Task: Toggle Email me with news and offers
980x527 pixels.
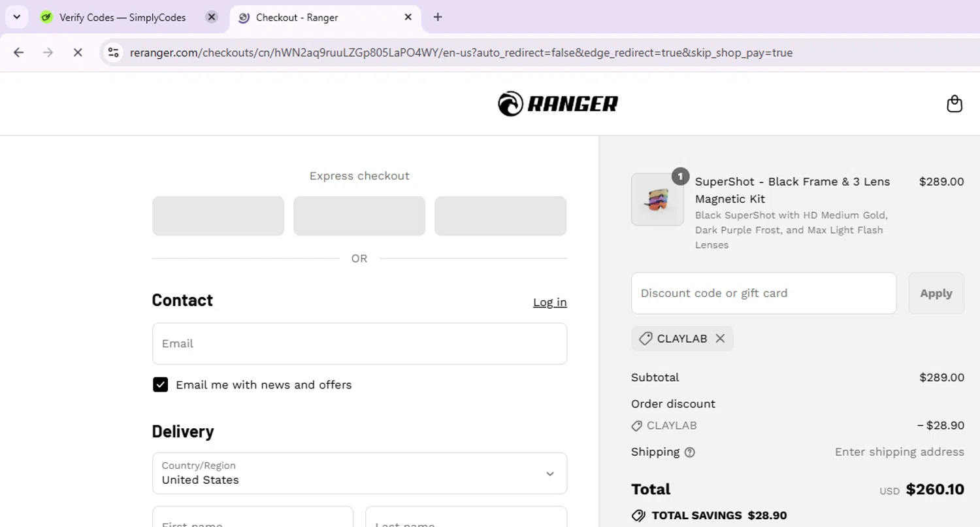Action: 161,384
